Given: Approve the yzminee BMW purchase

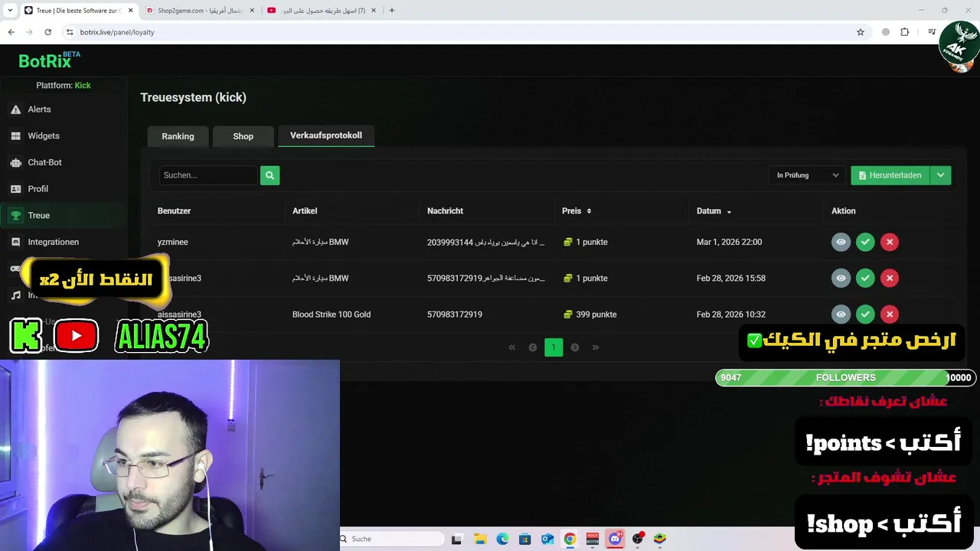Looking at the screenshot, I should [x=865, y=242].
